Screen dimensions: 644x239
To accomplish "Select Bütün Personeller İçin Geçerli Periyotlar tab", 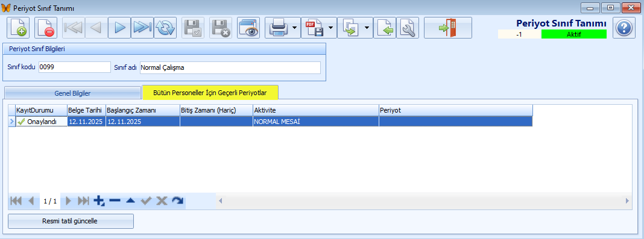I will click(210, 93).
